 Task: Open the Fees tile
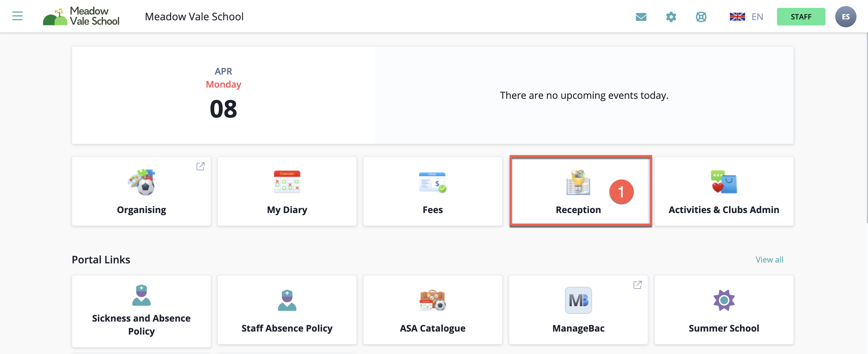click(432, 191)
